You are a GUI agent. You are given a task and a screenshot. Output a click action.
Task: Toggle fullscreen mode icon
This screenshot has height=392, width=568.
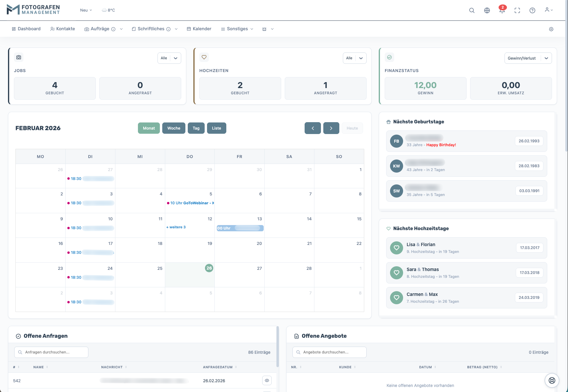click(517, 10)
